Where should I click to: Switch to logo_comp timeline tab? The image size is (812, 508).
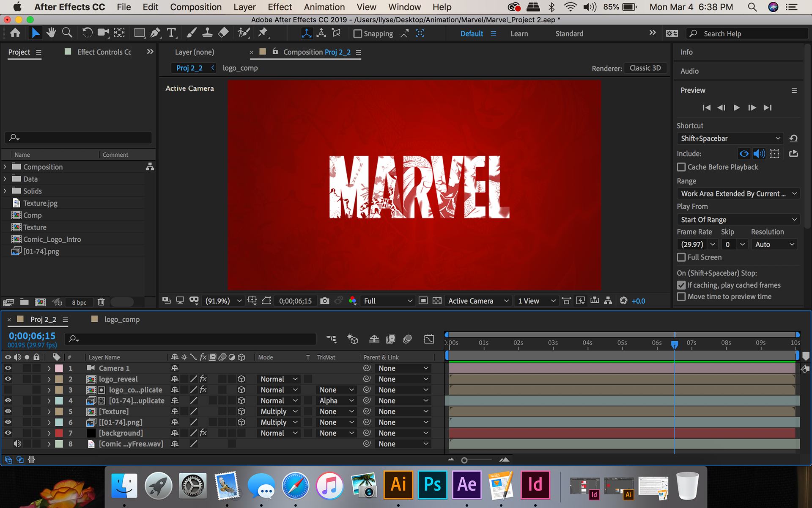coord(122,320)
